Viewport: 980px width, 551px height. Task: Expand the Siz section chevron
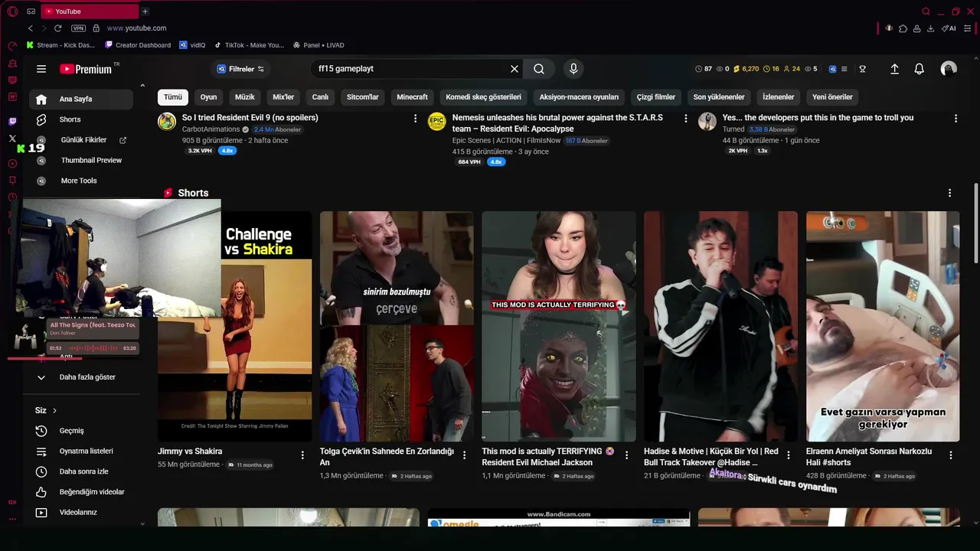[x=54, y=410]
